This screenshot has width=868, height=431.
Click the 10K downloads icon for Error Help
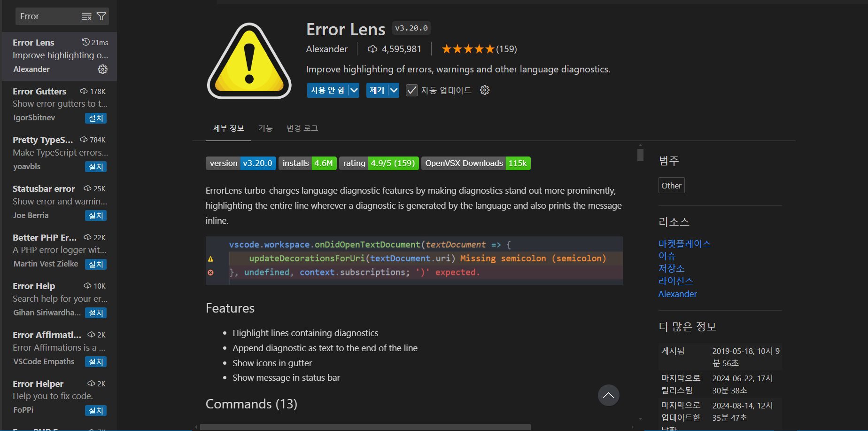pos(87,286)
